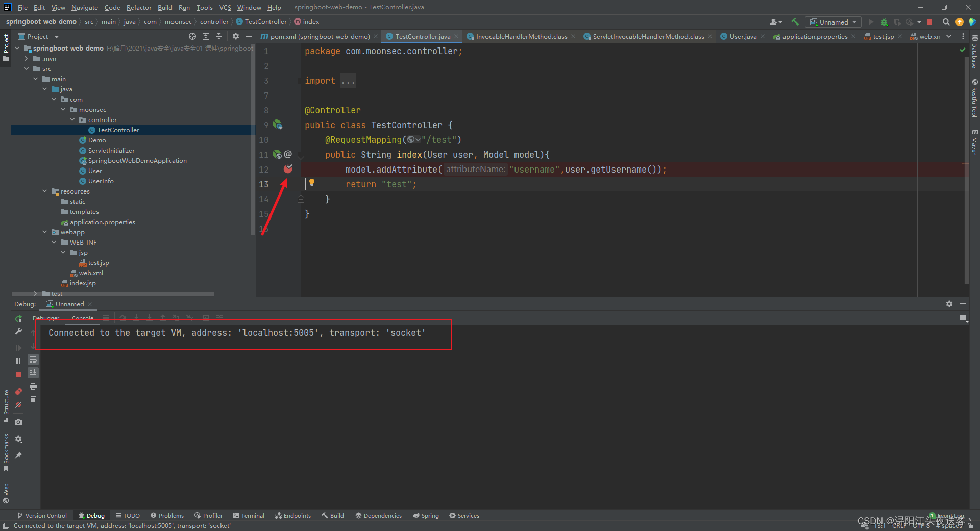
Task: Select UserInfo class in project tree
Action: point(96,181)
